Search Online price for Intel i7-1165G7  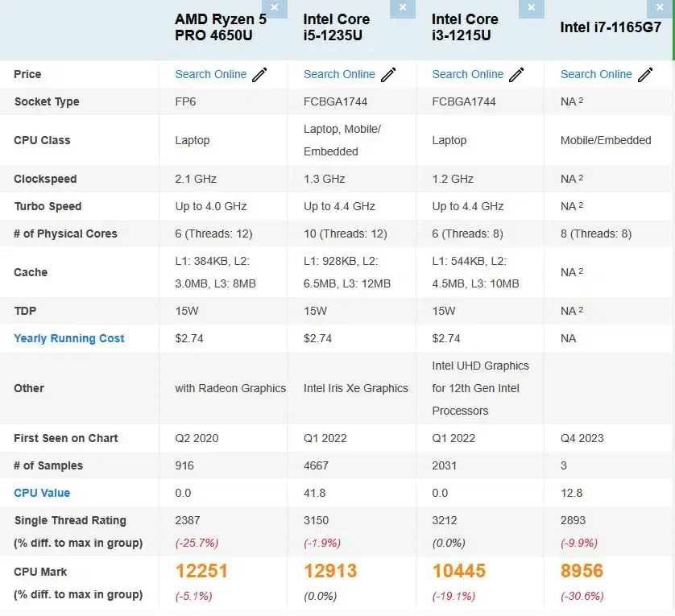(596, 74)
